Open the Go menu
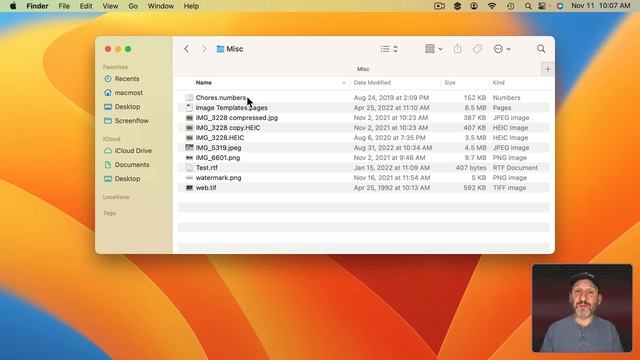This screenshot has width=640, height=360. (x=133, y=6)
